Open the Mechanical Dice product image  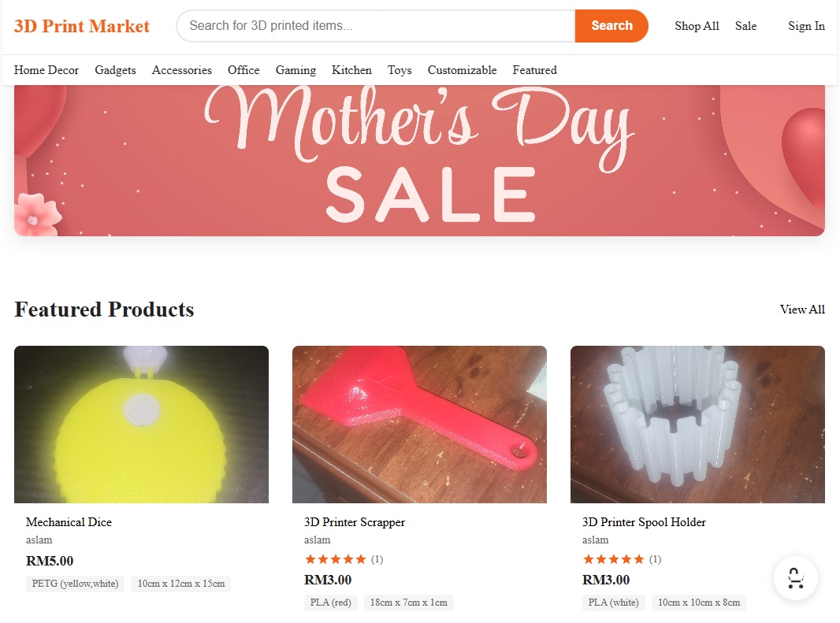click(141, 425)
